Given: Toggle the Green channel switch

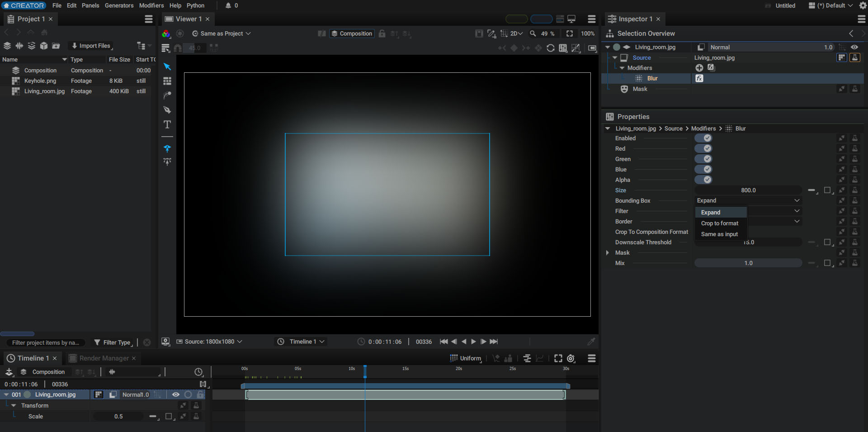Looking at the screenshot, I should click(703, 159).
